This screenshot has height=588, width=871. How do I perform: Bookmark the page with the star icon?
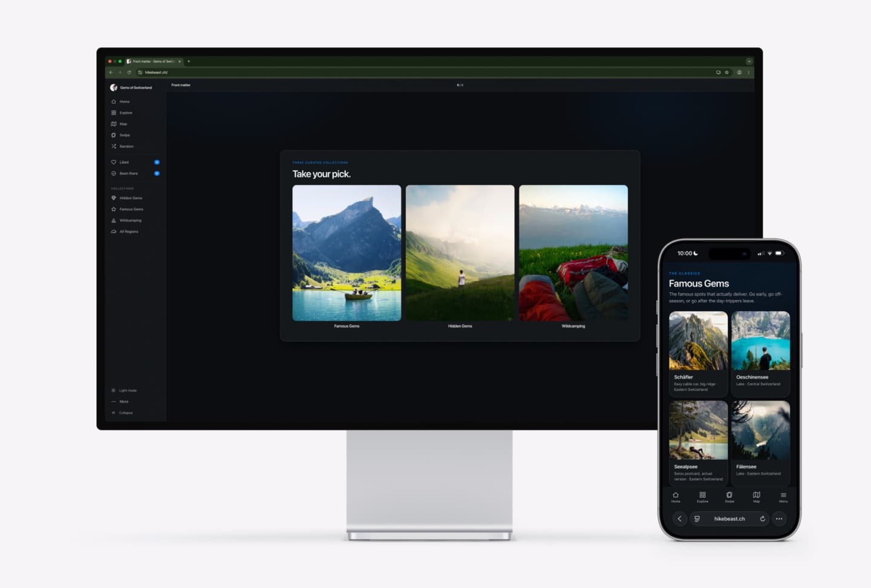(x=727, y=73)
